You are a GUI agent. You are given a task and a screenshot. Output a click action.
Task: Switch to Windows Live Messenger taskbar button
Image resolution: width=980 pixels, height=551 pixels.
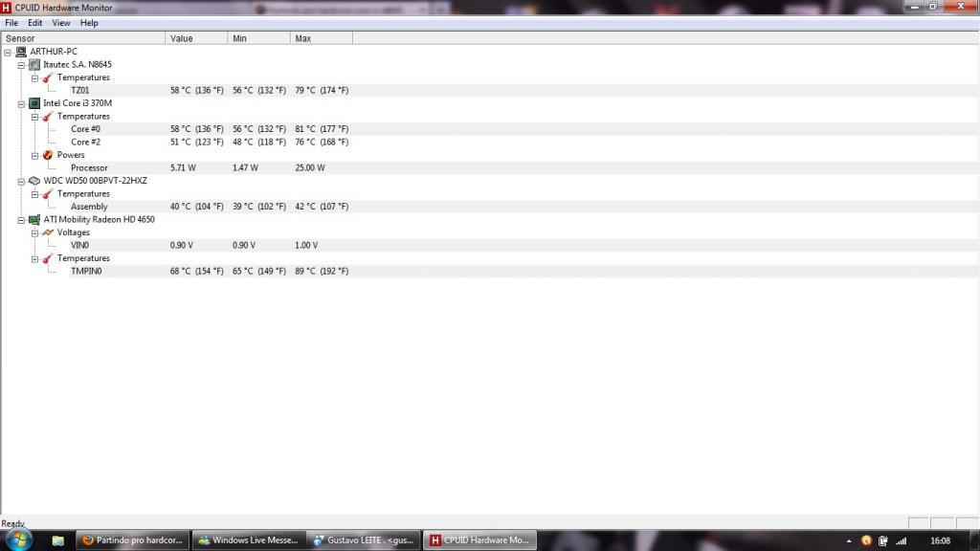coord(248,540)
